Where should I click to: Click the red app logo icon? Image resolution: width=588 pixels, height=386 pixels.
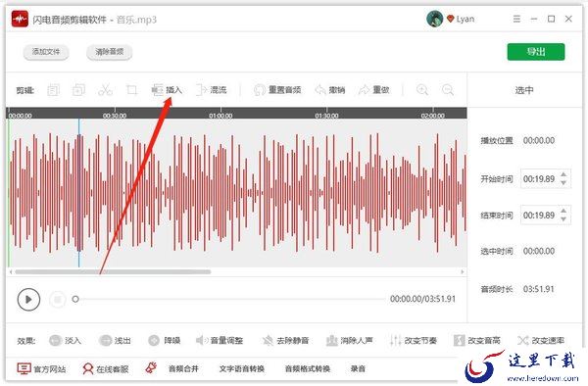pos(20,19)
